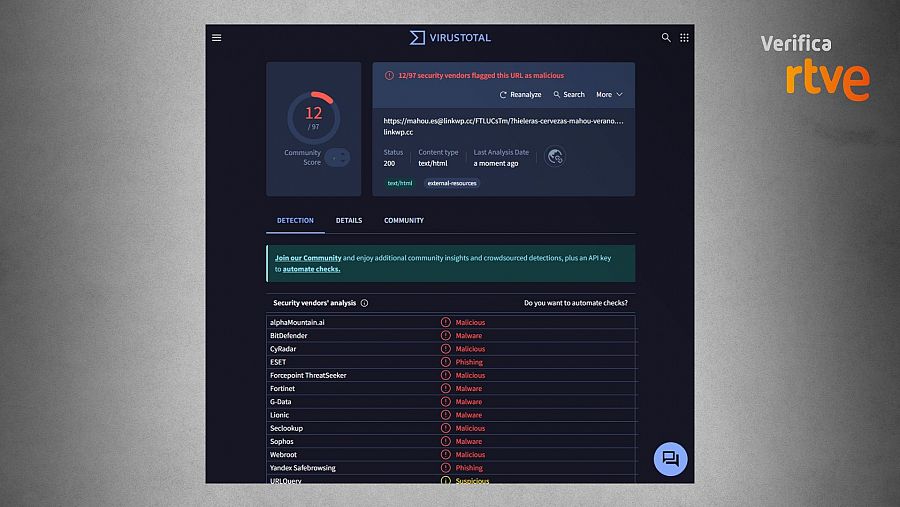Open the Join our Community link
Viewport: 900px width, 507px height.
coord(308,258)
